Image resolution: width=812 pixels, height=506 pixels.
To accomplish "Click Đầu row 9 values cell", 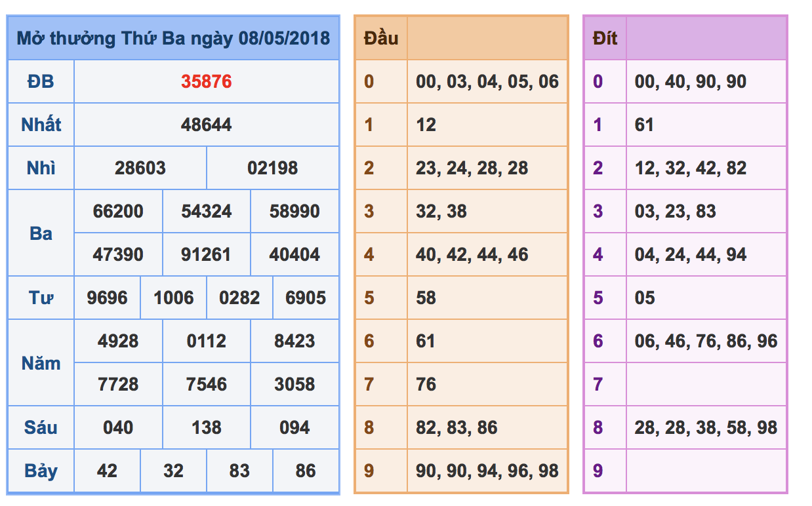I will (x=487, y=471).
